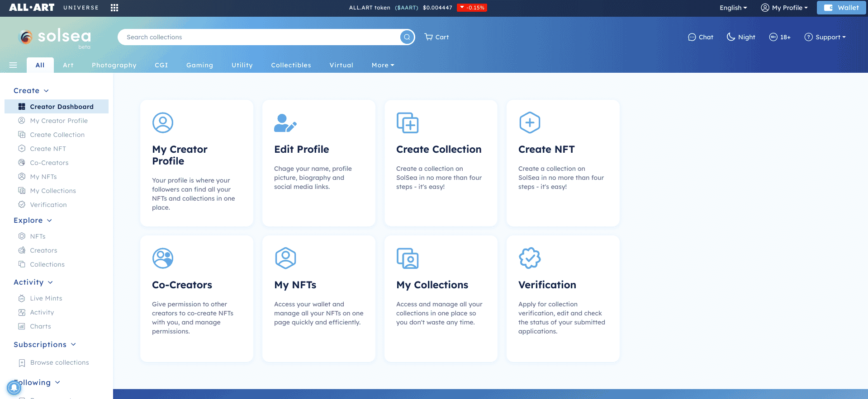This screenshot has width=868, height=399.
Task: Open the More categories dropdown
Action: [383, 65]
